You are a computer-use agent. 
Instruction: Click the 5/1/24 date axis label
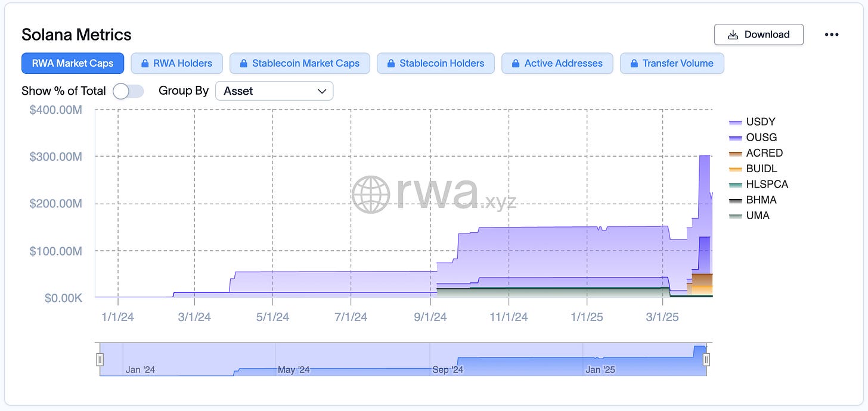(x=272, y=317)
